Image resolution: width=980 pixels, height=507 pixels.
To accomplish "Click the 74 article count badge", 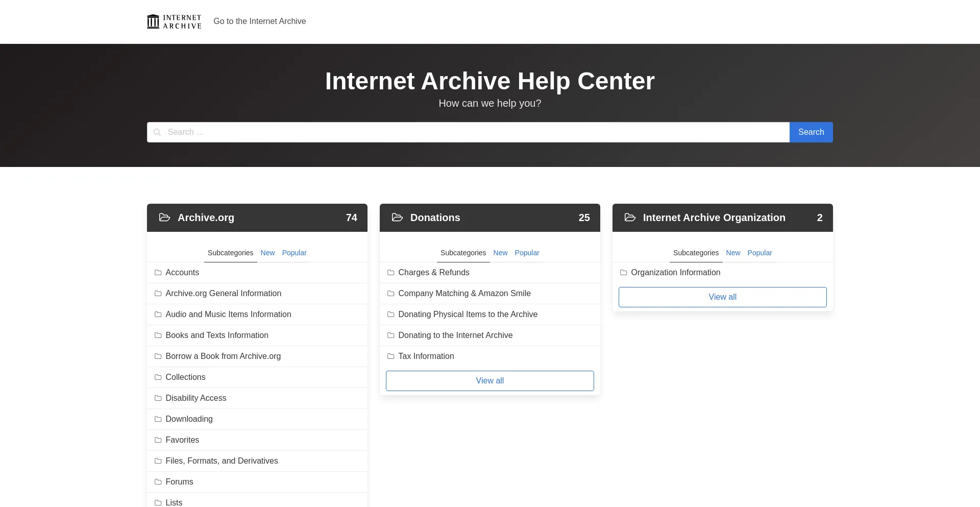I will (x=352, y=218).
